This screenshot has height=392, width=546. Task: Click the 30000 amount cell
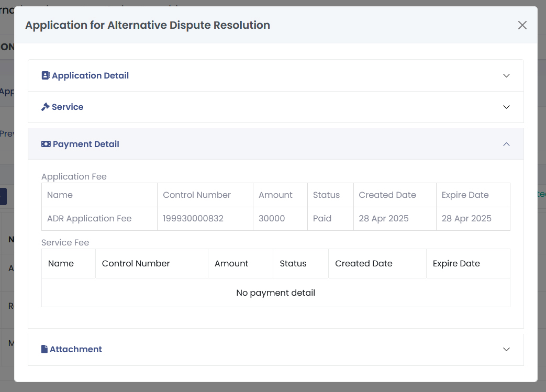point(272,218)
